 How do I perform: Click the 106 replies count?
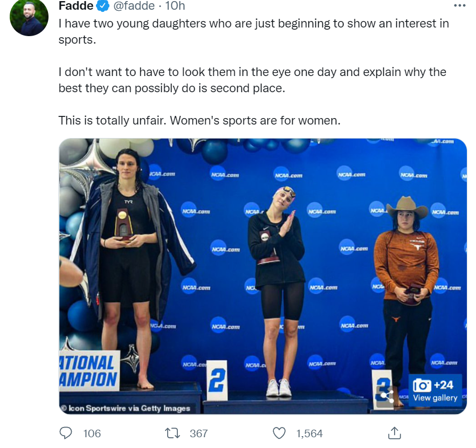pyautogui.click(x=92, y=433)
